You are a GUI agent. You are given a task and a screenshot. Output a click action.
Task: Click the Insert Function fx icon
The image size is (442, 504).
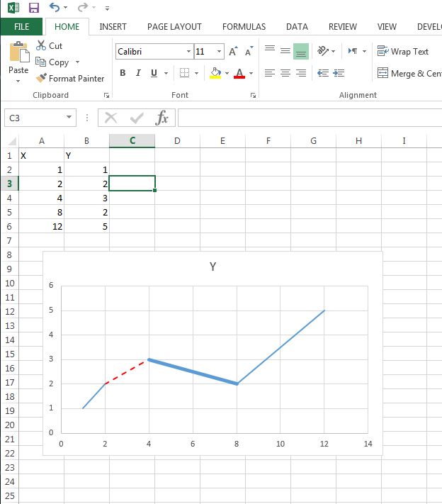pyautogui.click(x=161, y=118)
